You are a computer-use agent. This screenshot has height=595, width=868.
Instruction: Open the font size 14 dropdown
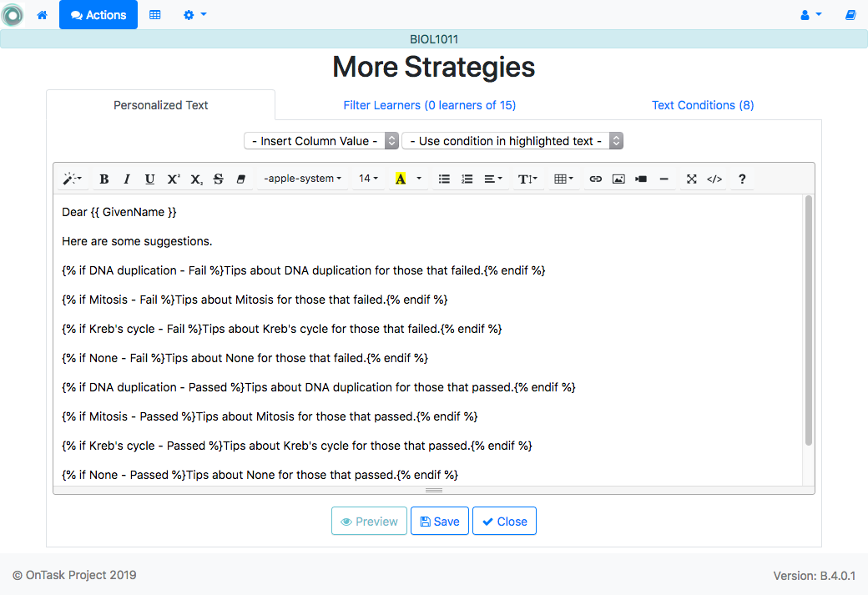tap(368, 179)
